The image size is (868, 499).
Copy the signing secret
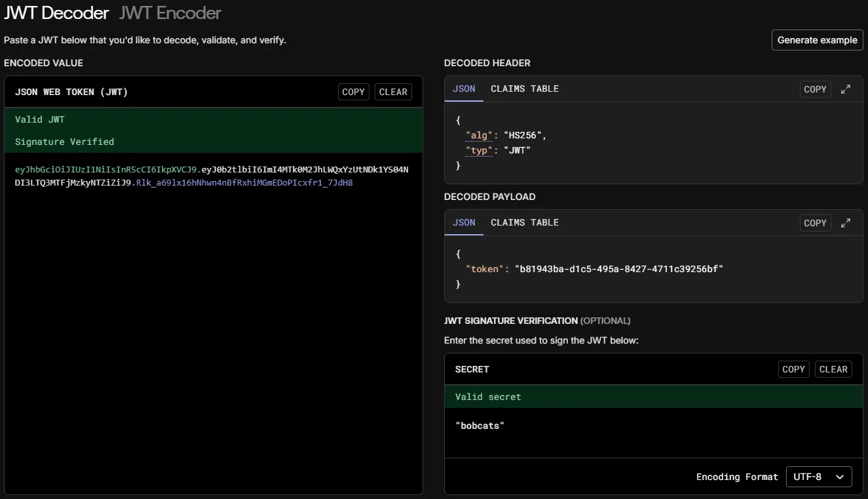point(793,369)
